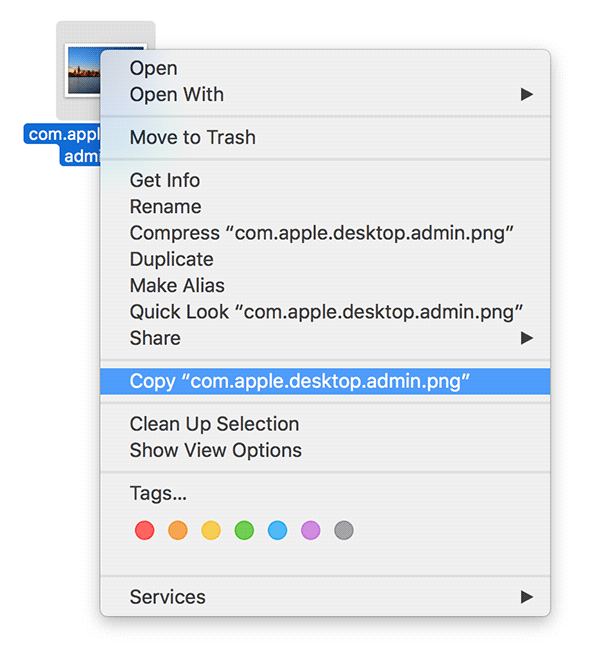Expand the Open With submenu arrow

pos(527,95)
